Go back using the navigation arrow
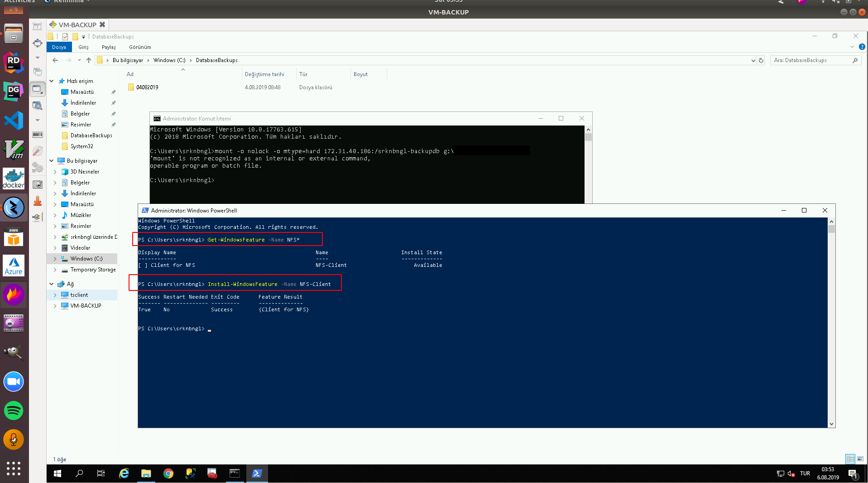Image resolution: width=868 pixels, height=483 pixels. coord(55,60)
